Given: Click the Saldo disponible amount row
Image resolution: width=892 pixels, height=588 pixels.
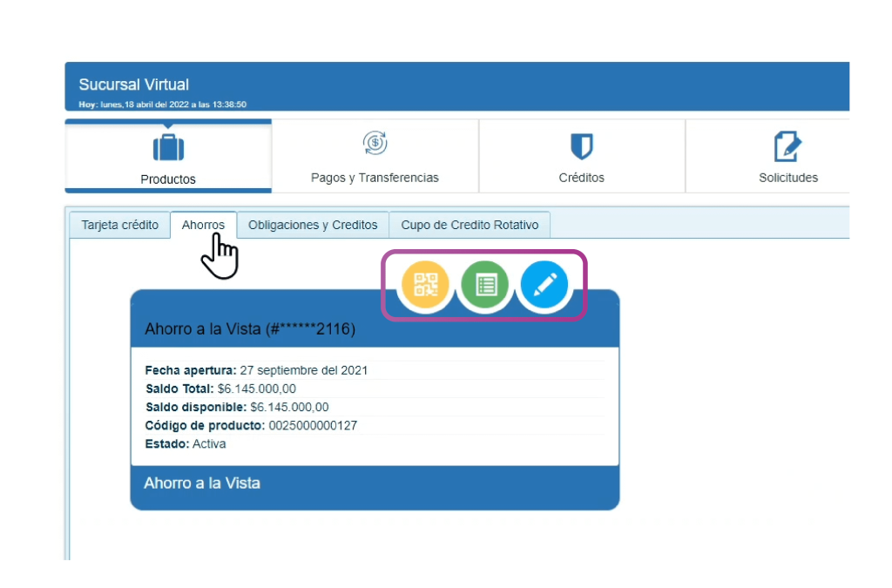Looking at the screenshot, I should click(237, 407).
